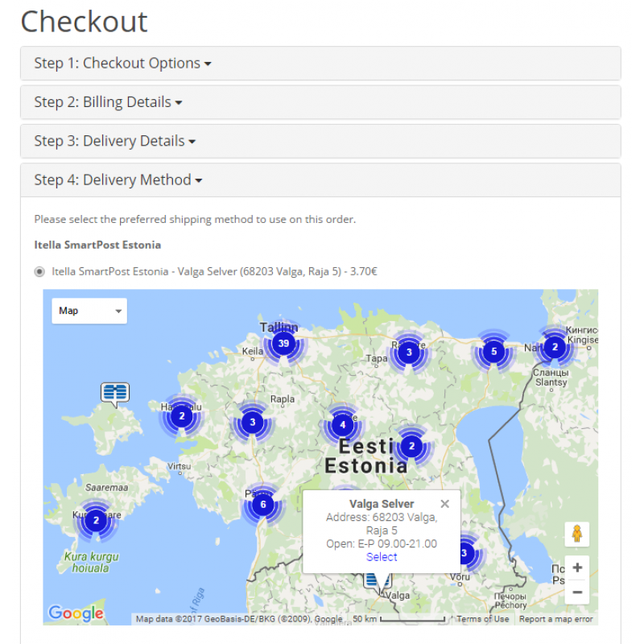This screenshot has height=644, width=644.
Task: Zoom out on the map
Action: click(576, 592)
